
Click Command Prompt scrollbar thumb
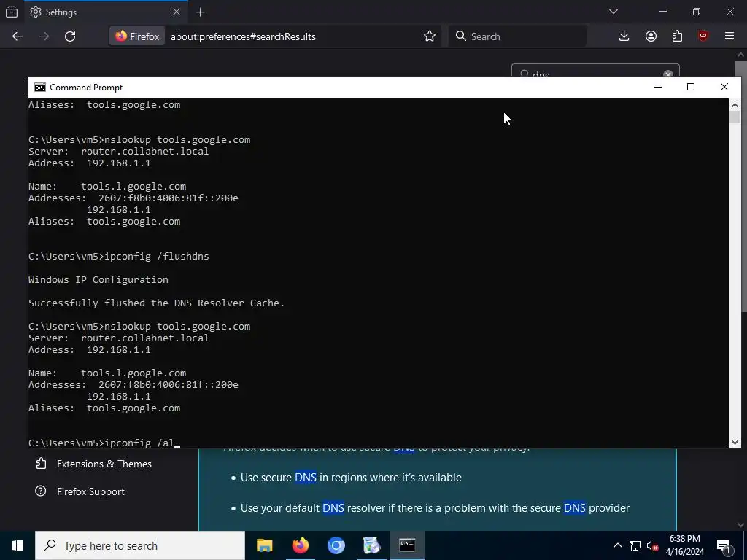735,117
